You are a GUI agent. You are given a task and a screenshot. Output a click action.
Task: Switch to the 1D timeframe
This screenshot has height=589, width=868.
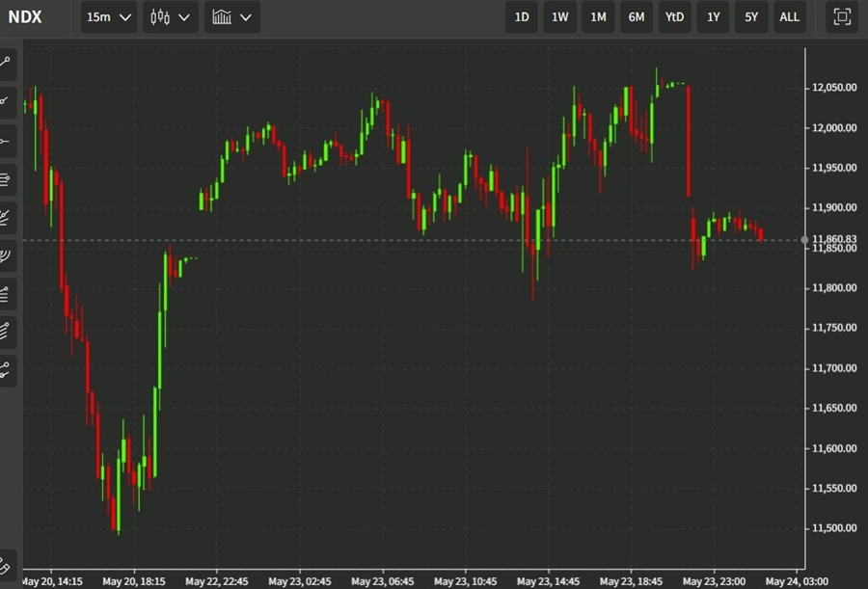(x=522, y=16)
